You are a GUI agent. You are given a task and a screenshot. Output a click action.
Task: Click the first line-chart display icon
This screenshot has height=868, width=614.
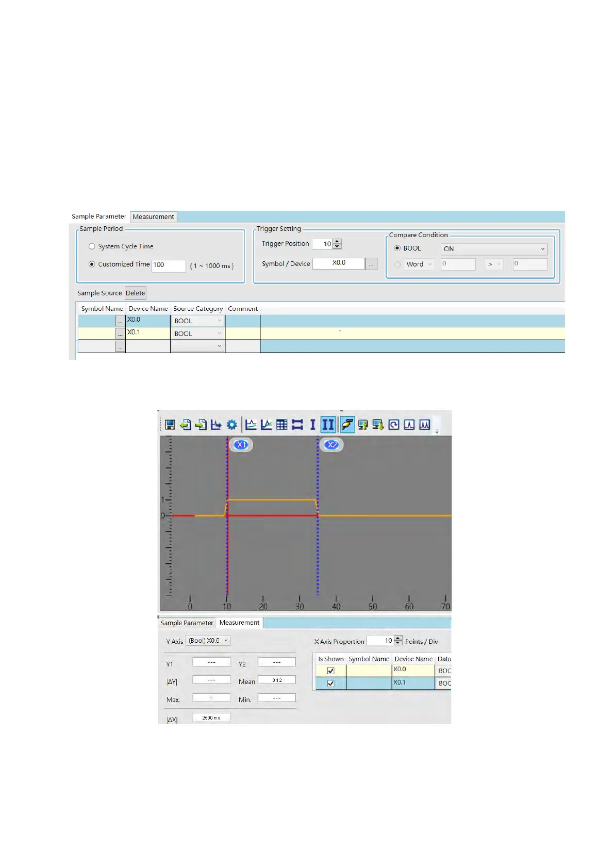tap(251, 425)
